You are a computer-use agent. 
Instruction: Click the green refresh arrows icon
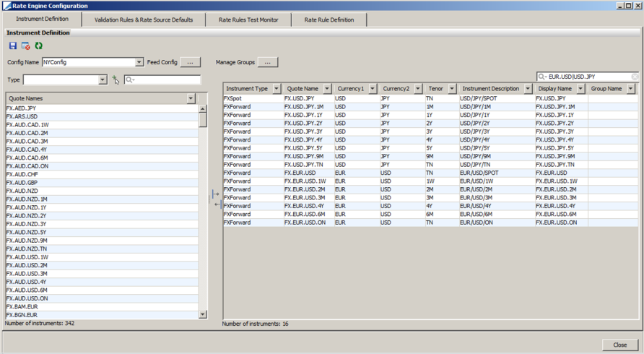tap(39, 46)
